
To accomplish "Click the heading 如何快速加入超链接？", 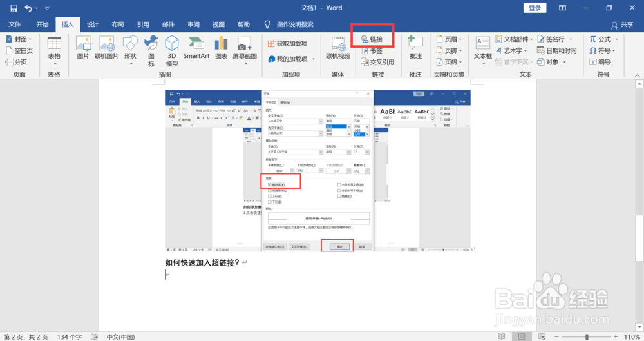I will click(202, 262).
